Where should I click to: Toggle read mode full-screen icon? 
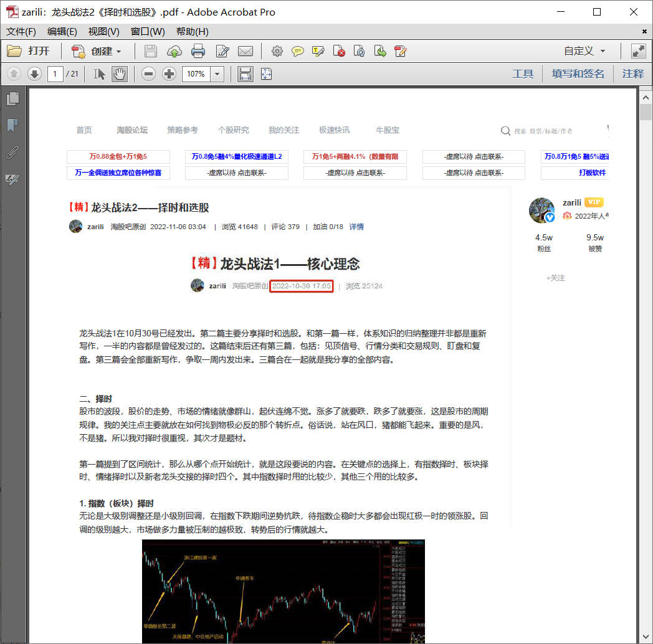638,51
